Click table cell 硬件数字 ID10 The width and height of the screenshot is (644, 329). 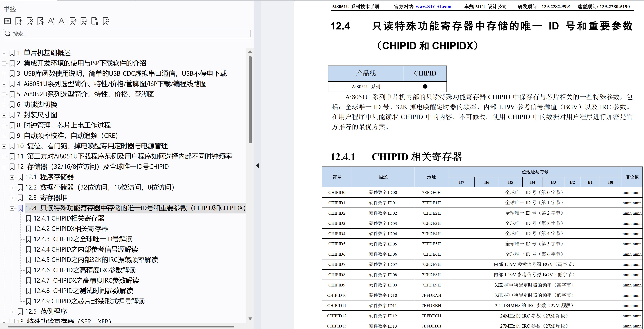(x=383, y=295)
